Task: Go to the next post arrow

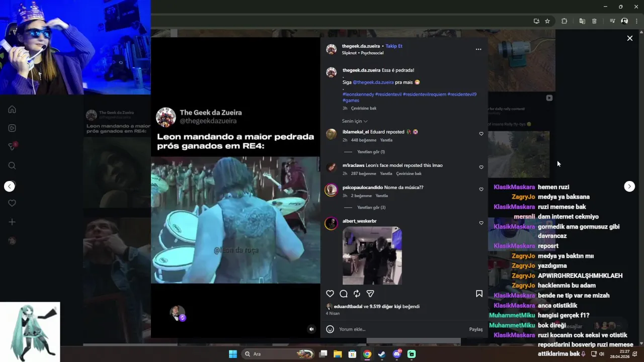Action: coord(629,187)
